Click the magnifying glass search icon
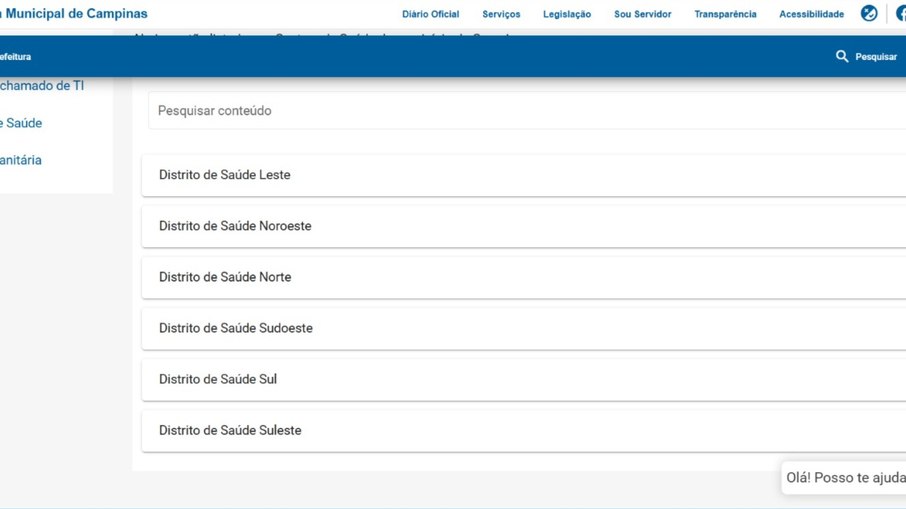 (x=842, y=56)
